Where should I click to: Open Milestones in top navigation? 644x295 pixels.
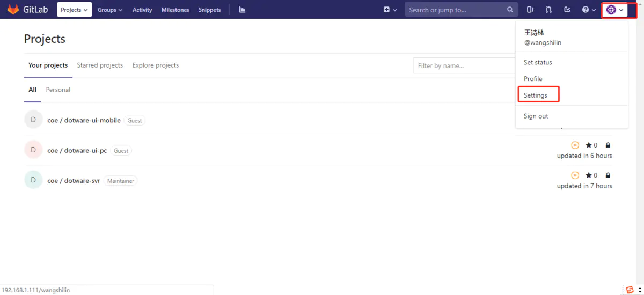(x=175, y=10)
